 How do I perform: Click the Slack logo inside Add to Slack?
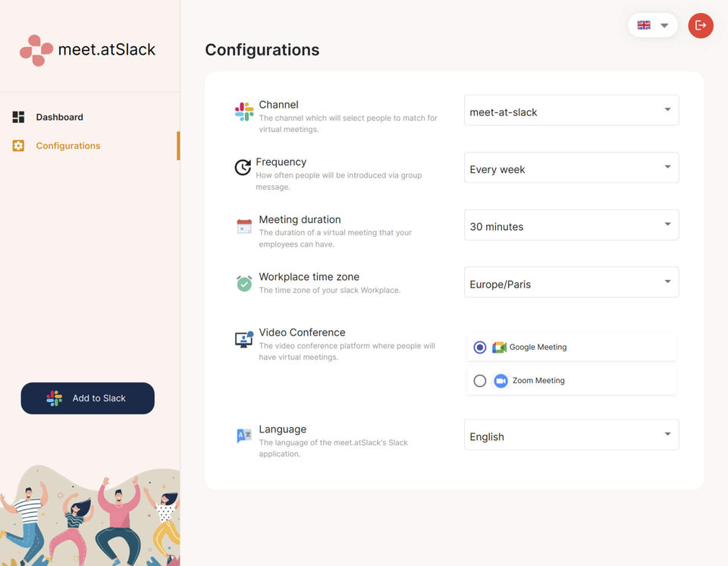point(55,398)
